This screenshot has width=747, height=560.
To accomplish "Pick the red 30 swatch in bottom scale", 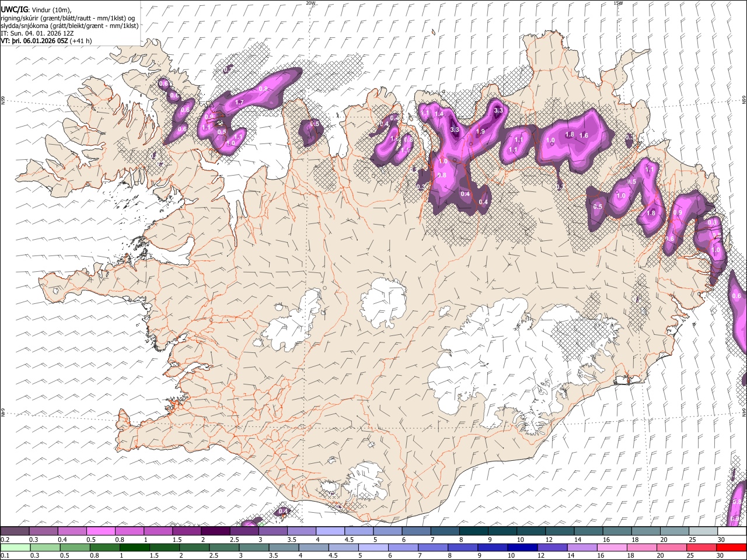I will [x=732, y=547].
